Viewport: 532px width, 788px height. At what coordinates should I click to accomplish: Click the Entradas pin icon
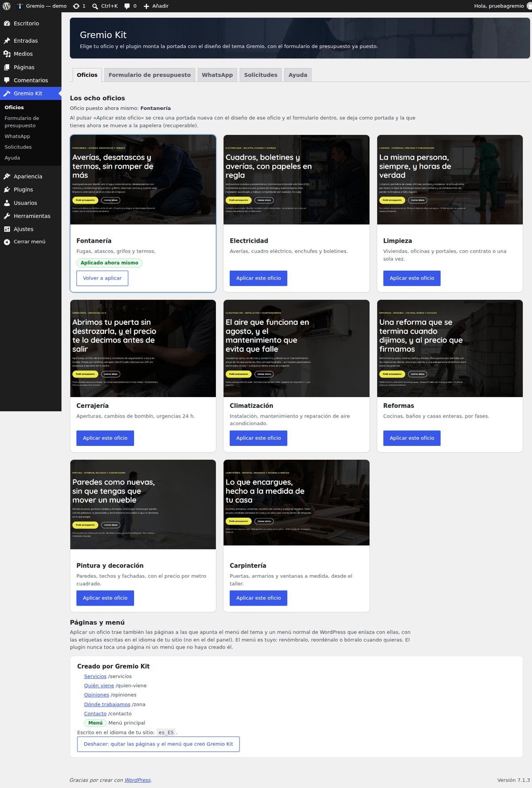point(7,41)
